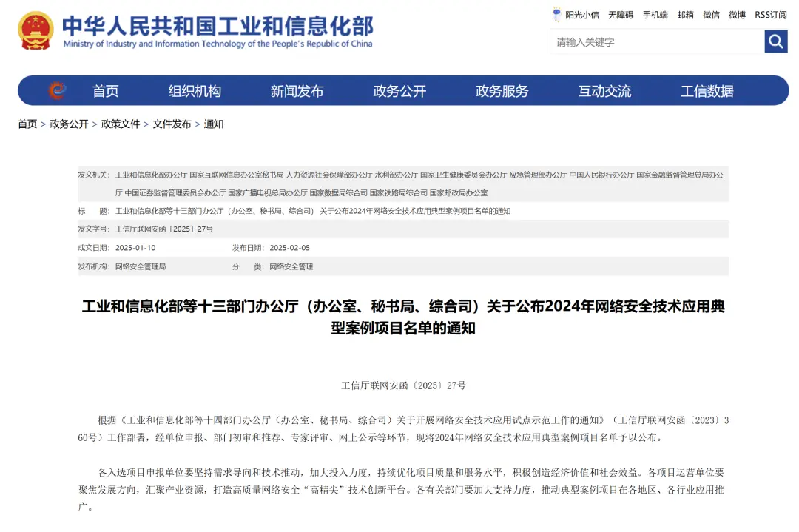Click the 标题 row text in metadata table
The height and width of the screenshot is (532, 799).
[313, 211]
